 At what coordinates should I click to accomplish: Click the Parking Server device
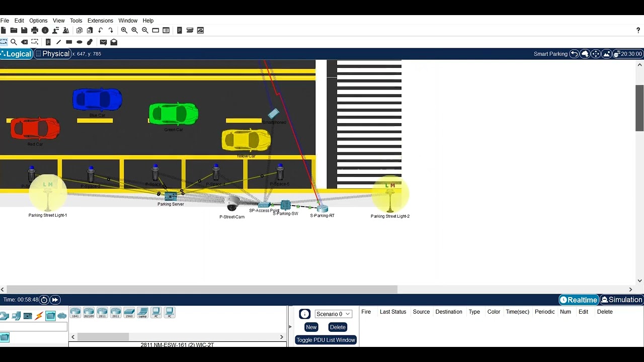point(171,197)
